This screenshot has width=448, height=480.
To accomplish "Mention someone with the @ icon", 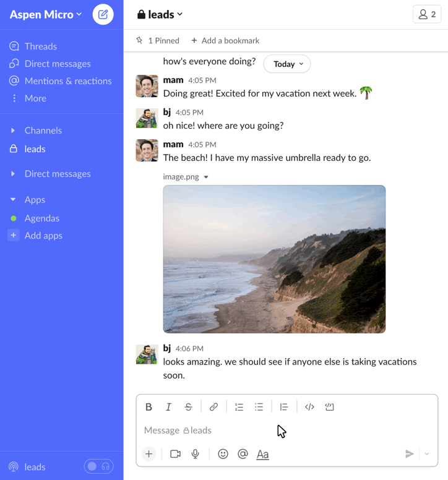I will pos(243,453).
